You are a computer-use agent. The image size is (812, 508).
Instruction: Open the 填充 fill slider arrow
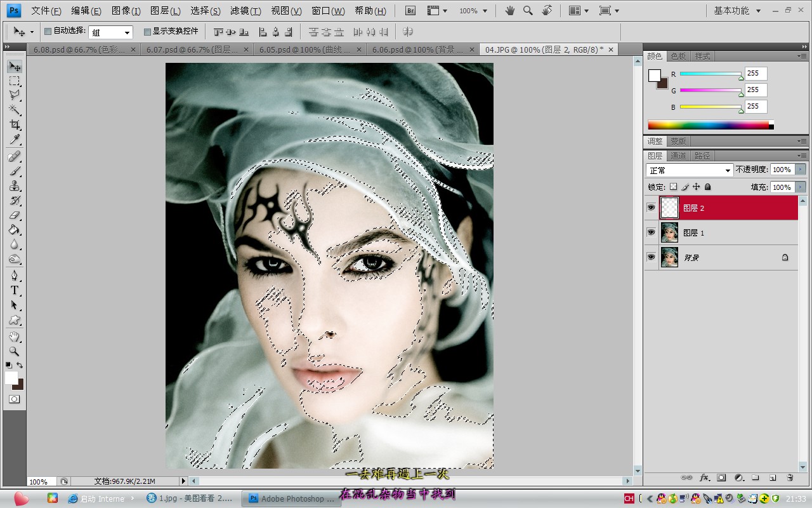coord(799,187)
